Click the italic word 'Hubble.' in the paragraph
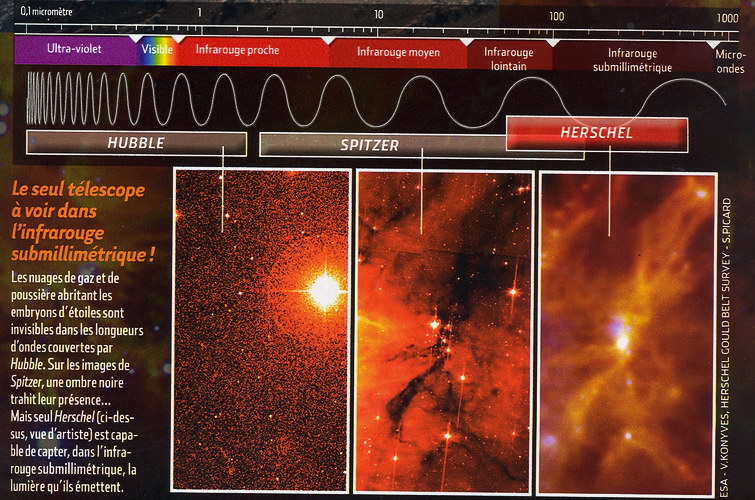 coord(27,365)
